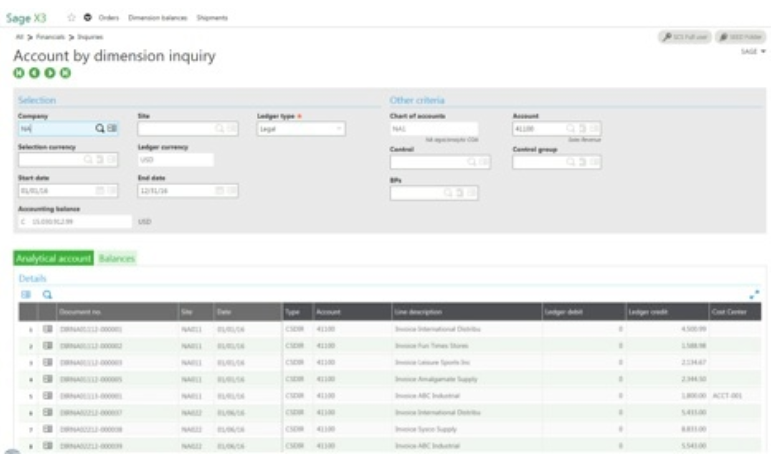The image size is (775, 457).
Task: Open row action icon for DIRNA02212-000038
Action: [47, 429]
